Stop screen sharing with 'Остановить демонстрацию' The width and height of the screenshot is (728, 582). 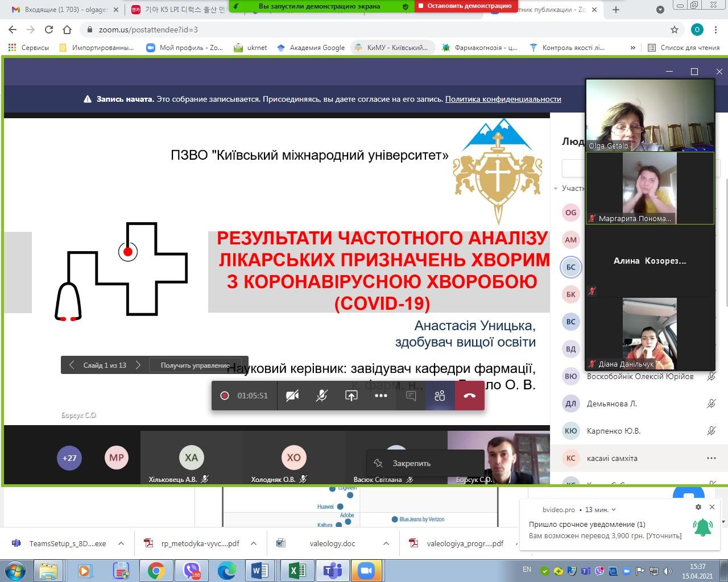click(465, 6)
